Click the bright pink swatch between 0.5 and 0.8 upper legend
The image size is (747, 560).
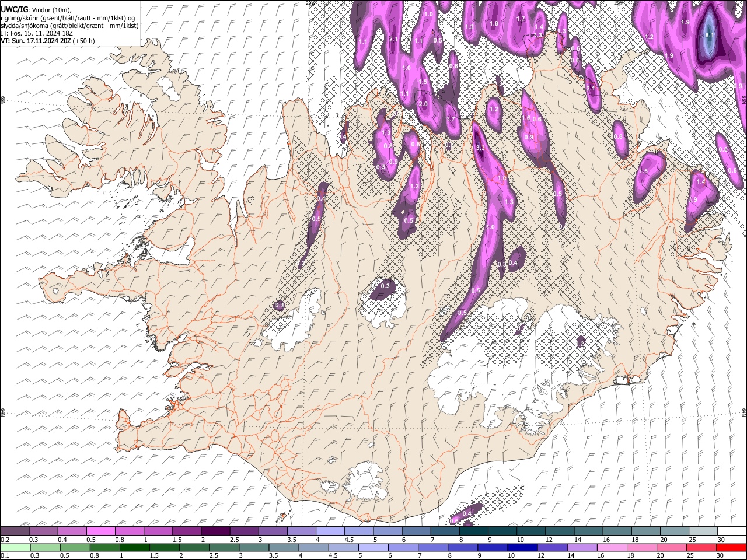pos(101,531)
